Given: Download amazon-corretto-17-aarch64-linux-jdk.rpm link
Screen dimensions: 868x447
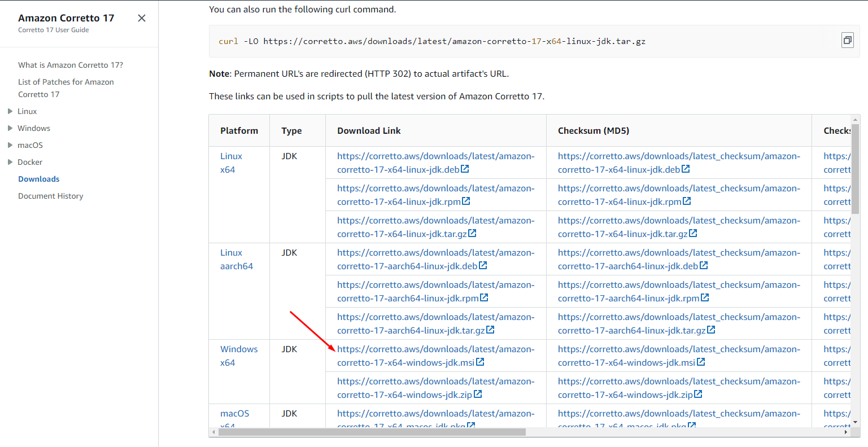Looking at the screenshot, I should tap(436, 291).
